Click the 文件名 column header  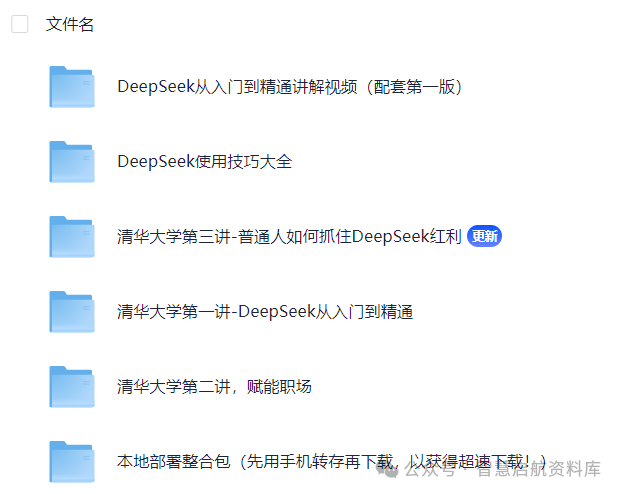pyautogui.click(x=70, y=24)
